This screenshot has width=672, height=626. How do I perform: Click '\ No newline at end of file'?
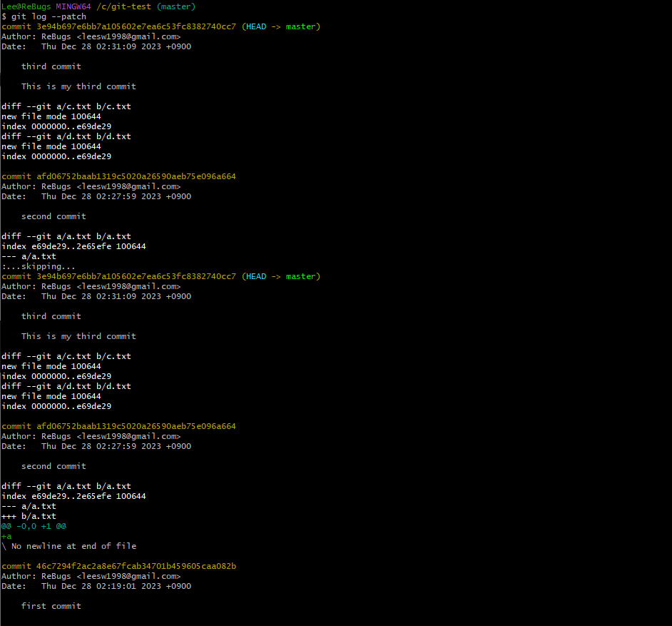[69, 546]
